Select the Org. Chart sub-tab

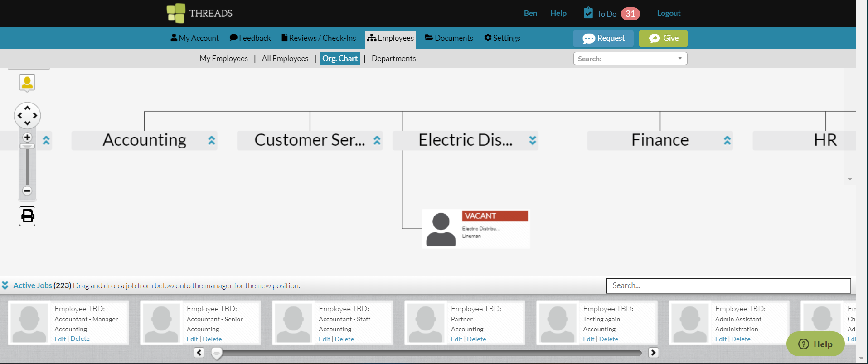tap(340, 59)
